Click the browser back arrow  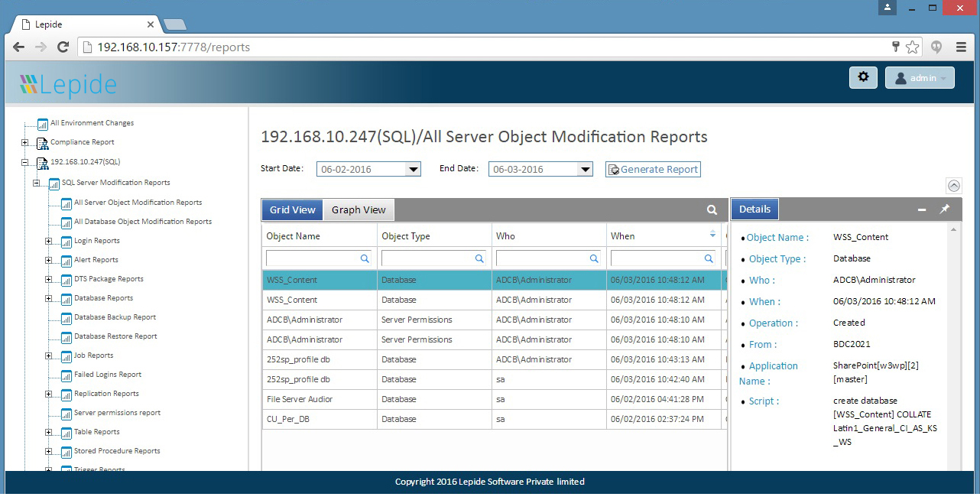(x=19, y=47)
